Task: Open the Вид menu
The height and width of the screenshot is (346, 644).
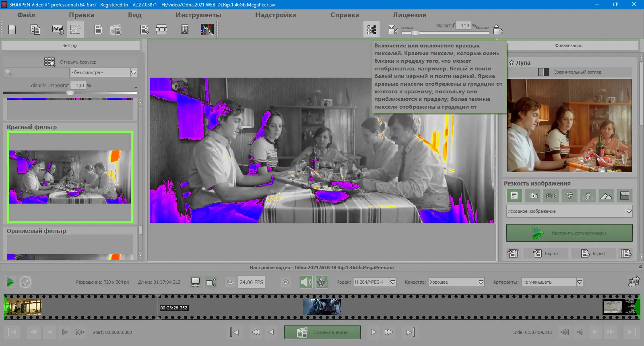Action: [x=135, y=15]
